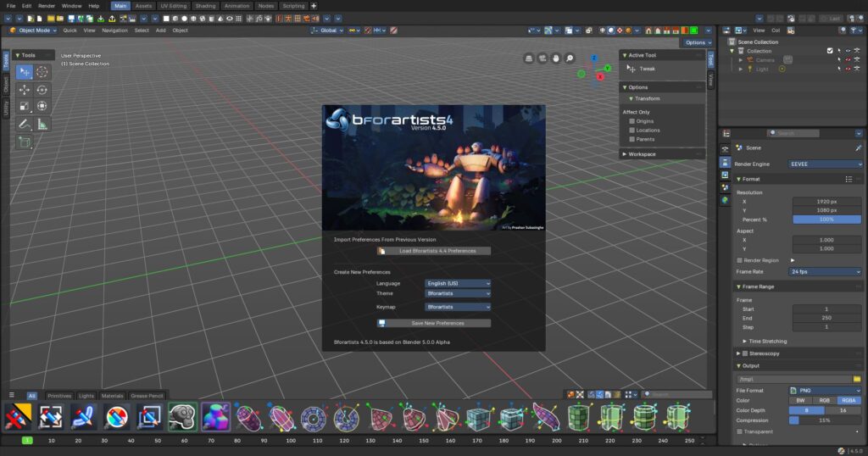Click the monkey head asset thumbnail
This screenshot has width=868, height=456.
click(x=182, y=417)
